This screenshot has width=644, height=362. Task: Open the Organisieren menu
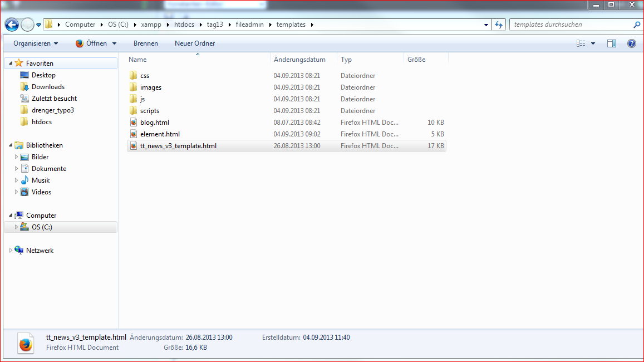coord(36,43)
